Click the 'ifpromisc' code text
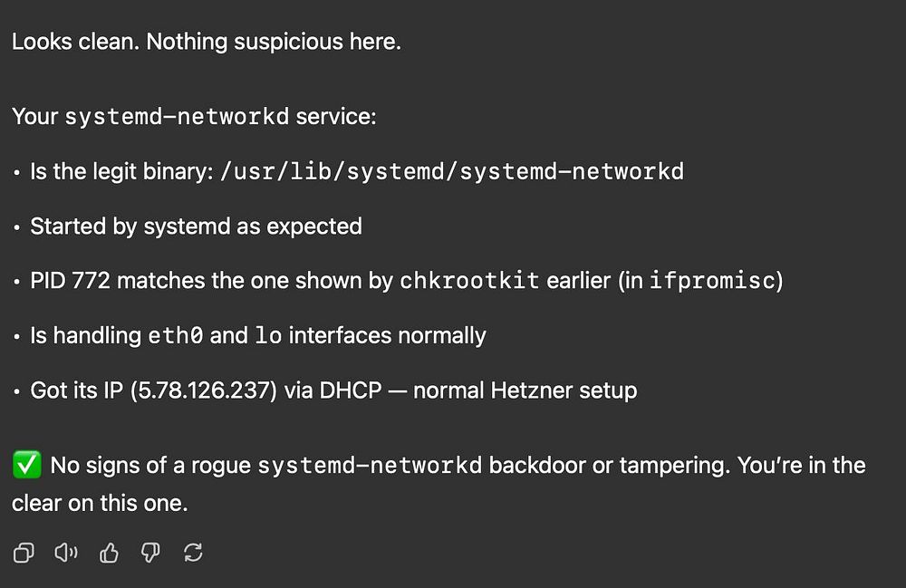The height and width of the screenshot is (588, 906). 713,281
